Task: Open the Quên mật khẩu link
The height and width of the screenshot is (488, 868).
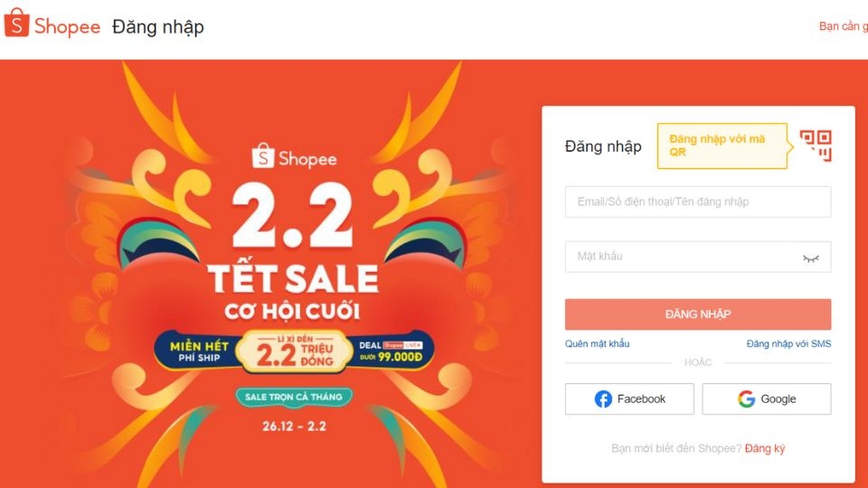Action: [x=597, y=343]
